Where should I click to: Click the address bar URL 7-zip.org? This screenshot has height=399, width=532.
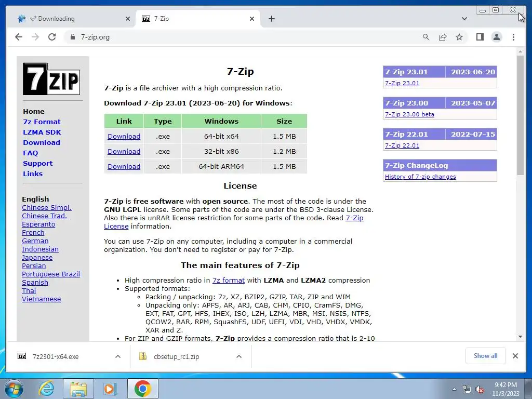(96, 37)
